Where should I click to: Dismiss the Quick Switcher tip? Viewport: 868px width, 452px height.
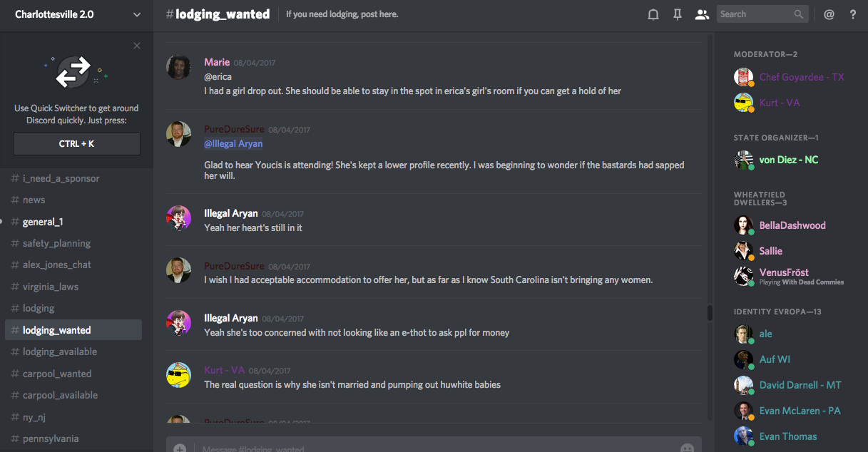tap(137, 46)
